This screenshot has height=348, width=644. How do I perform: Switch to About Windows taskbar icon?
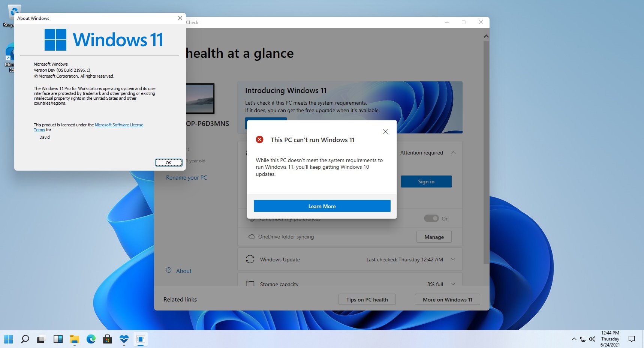(141, 339)
